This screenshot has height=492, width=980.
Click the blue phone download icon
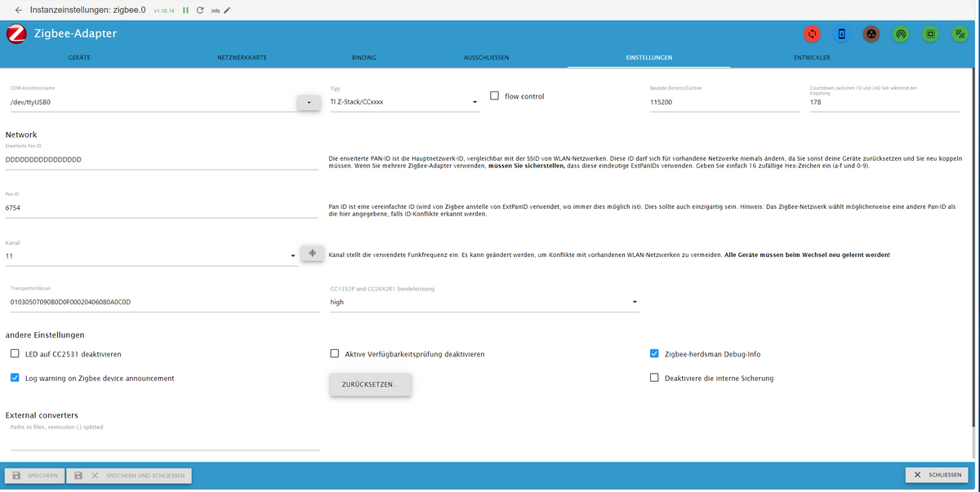coord(842,34)
